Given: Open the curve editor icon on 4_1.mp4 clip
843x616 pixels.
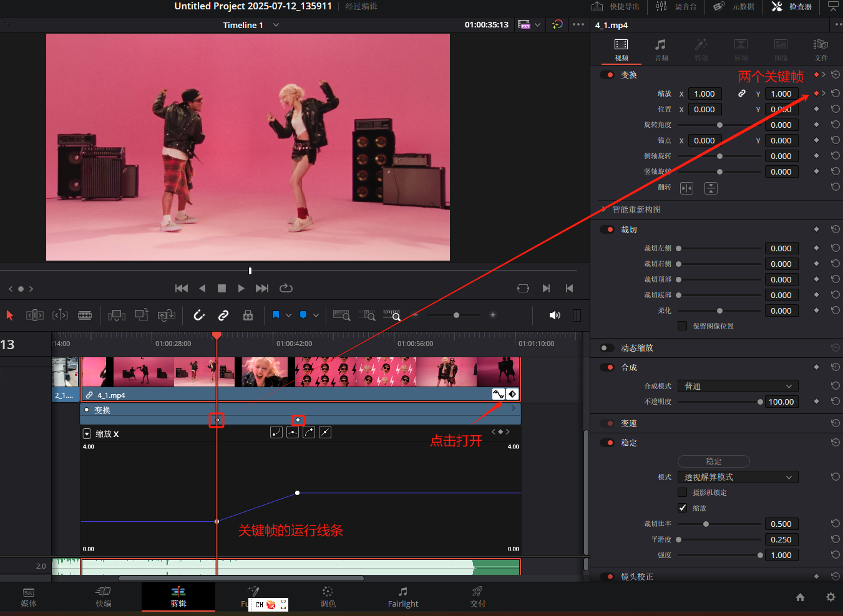Looking at the screenshot, I should (x=499, y=394).
